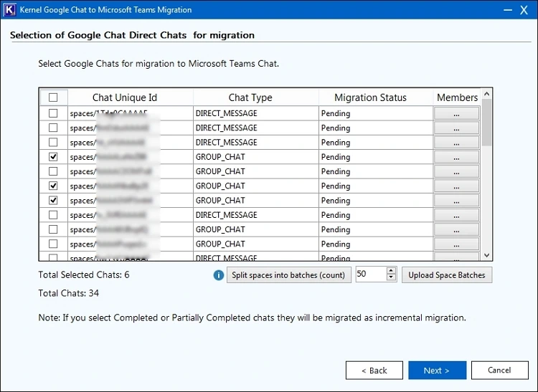Viewport: 538px width, 392px height.
Task: Click Split spaces into batches (count) button
Action: 288,274
